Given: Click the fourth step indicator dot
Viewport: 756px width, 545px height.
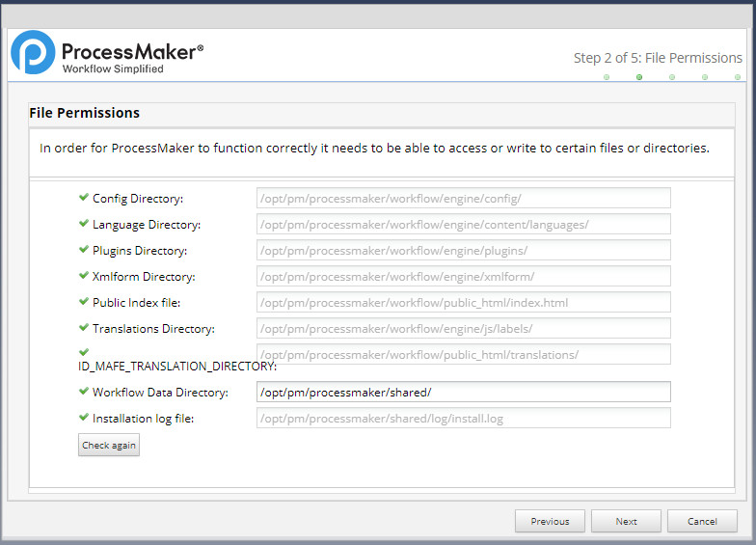Looking at the screenshot, I should tap(705, 77).
